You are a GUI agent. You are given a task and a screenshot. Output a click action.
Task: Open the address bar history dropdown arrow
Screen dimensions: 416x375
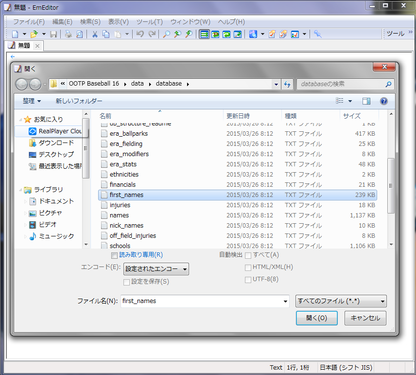(276, 84)
